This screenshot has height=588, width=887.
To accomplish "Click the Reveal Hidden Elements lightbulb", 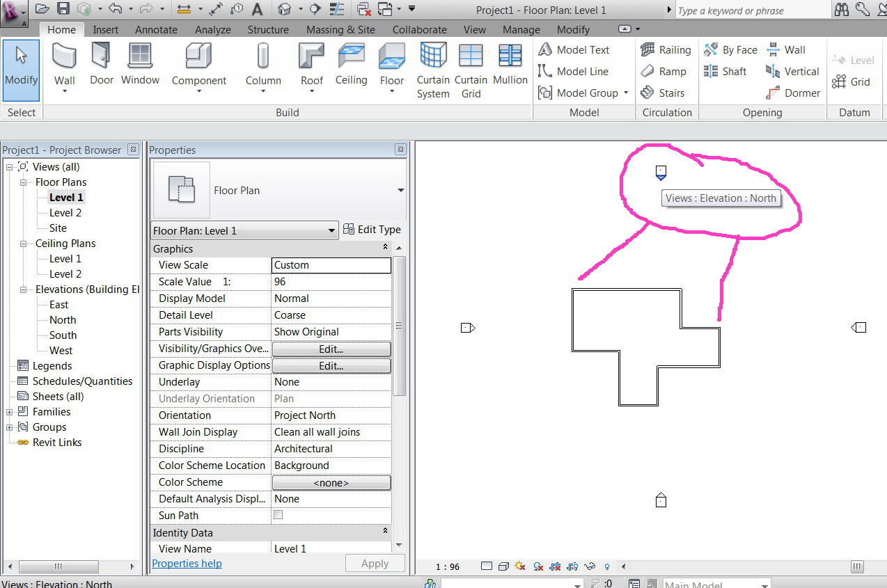I will [607, 566].
